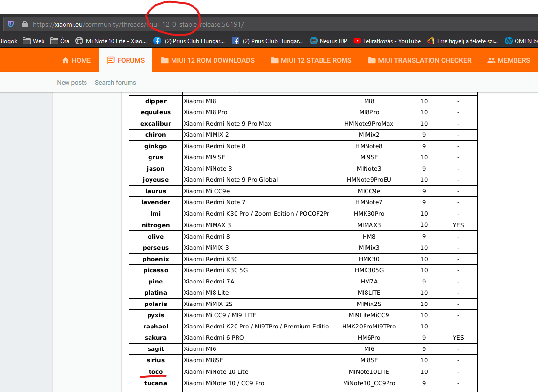Click the polaris codename cell
Screen dimensions: 538x392
click(155, 304)
